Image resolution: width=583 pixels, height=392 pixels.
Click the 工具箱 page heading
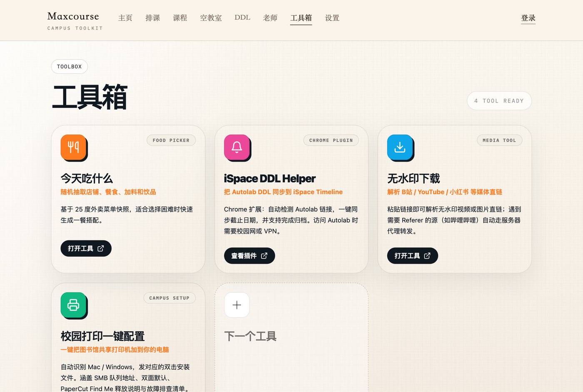pyautogui.click(x=90, y=97)
